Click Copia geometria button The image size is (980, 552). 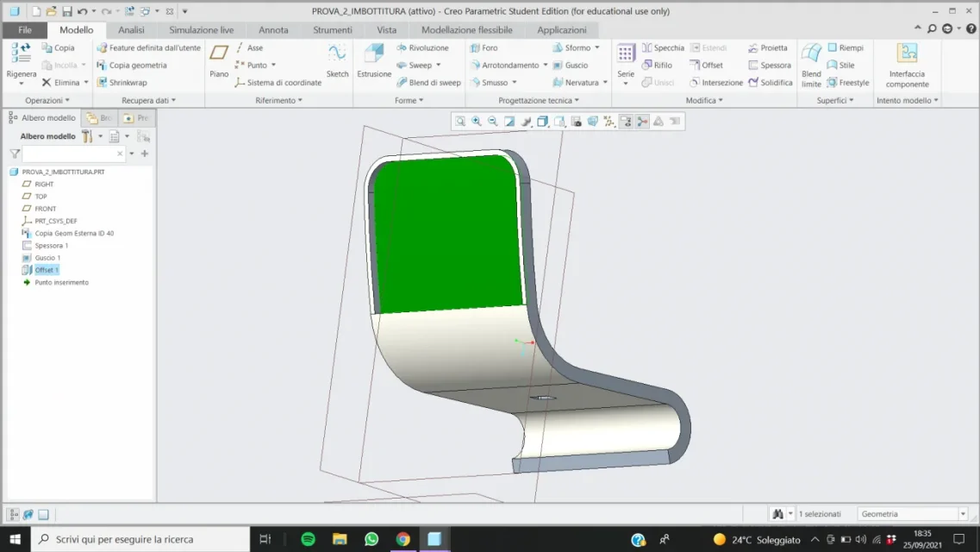(132, 65)
